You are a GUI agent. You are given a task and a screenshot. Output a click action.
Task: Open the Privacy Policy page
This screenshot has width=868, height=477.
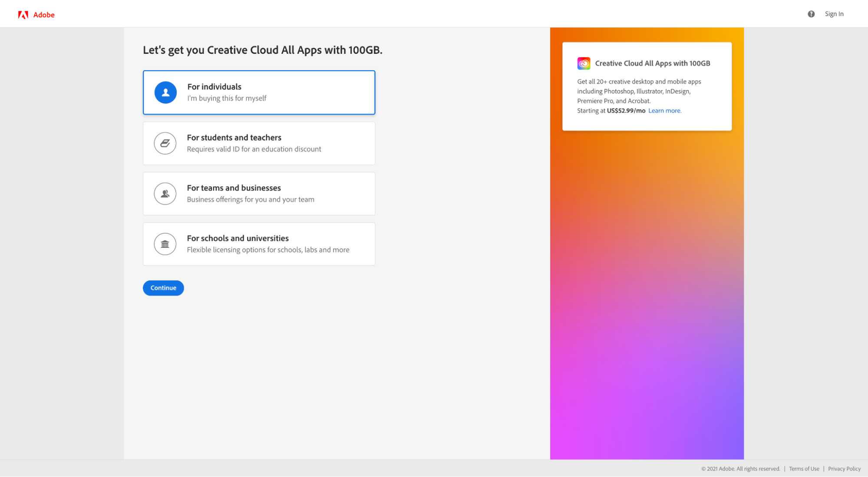point(844,469)
